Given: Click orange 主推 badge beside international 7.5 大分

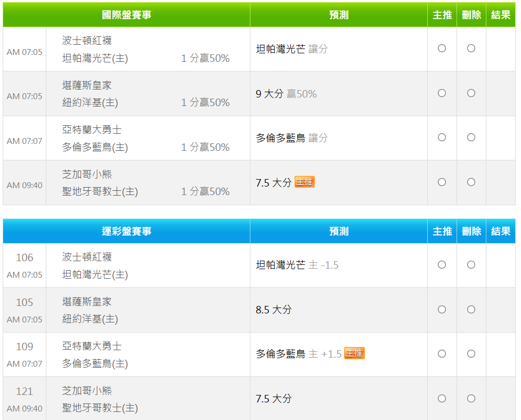Looking at the screenshot, I should click(x=304, y=182).
